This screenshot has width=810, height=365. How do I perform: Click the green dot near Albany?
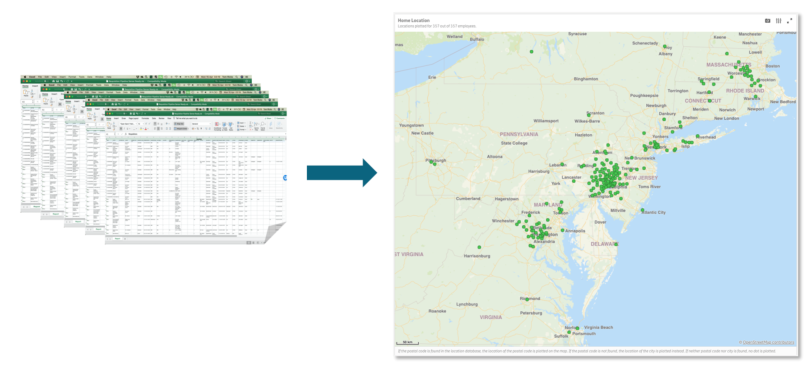pyautogui.click(x=665, y=46)
